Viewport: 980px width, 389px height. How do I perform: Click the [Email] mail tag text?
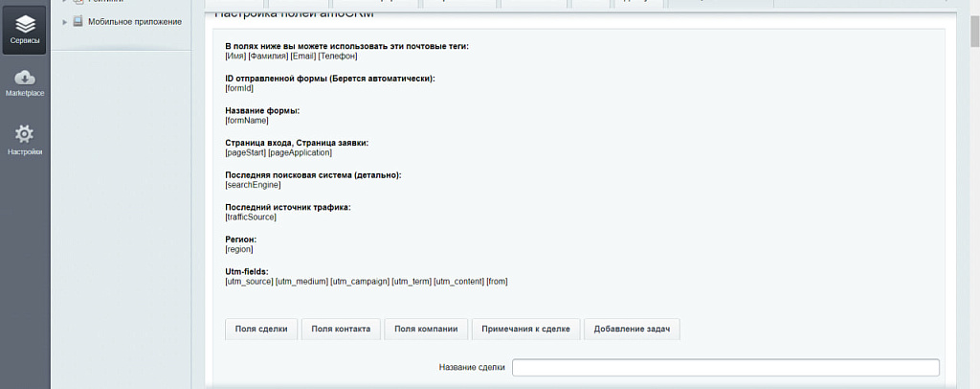click(x=302, y=56)
